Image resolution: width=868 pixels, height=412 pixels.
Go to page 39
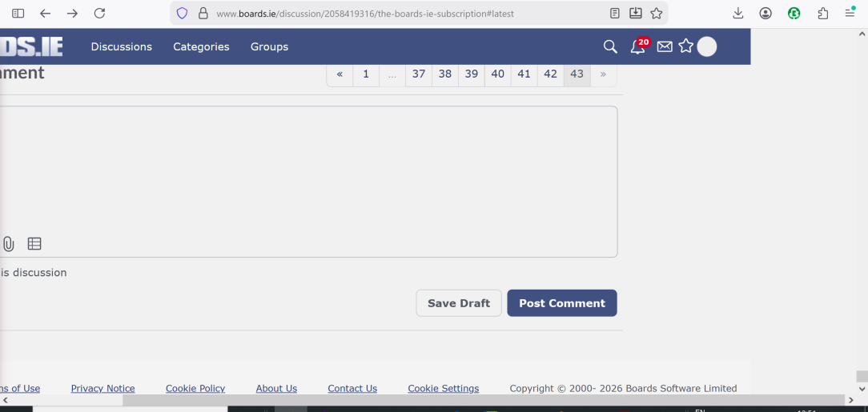[472, 74]
